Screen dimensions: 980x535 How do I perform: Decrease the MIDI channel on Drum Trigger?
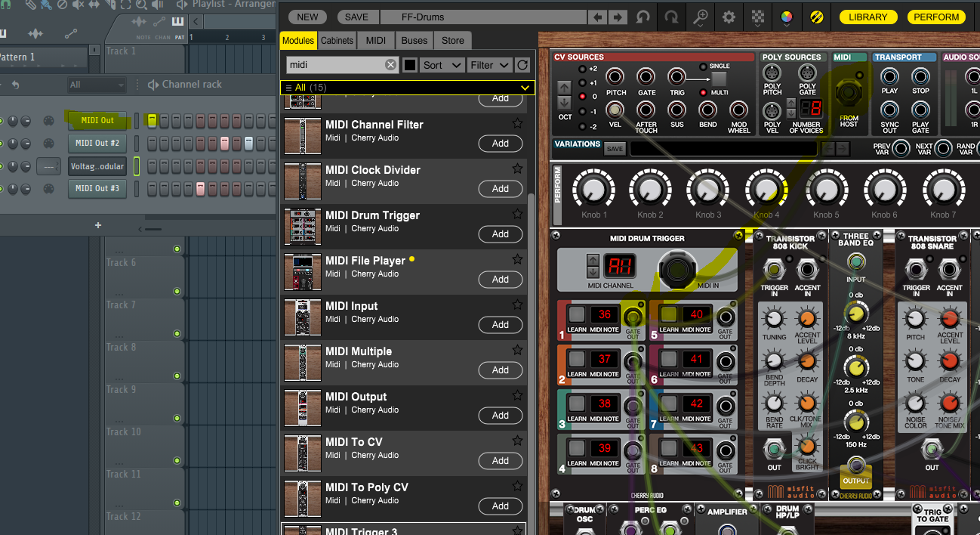[x=593, y=271]
